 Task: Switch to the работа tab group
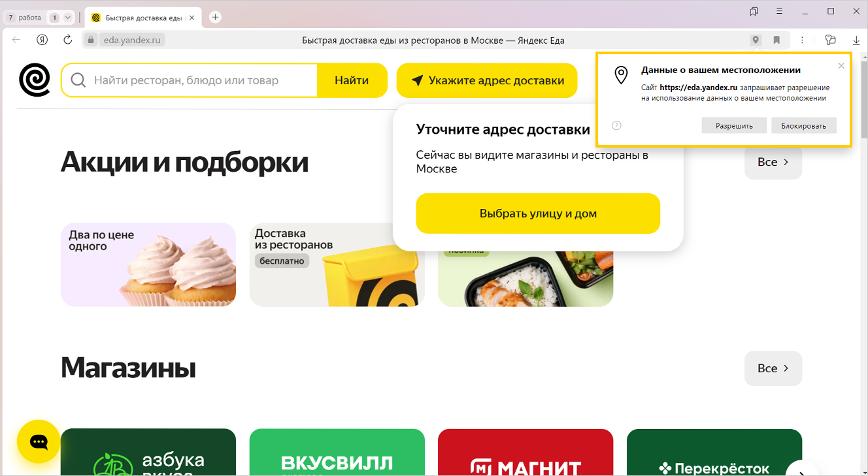[x=24, y=18]
